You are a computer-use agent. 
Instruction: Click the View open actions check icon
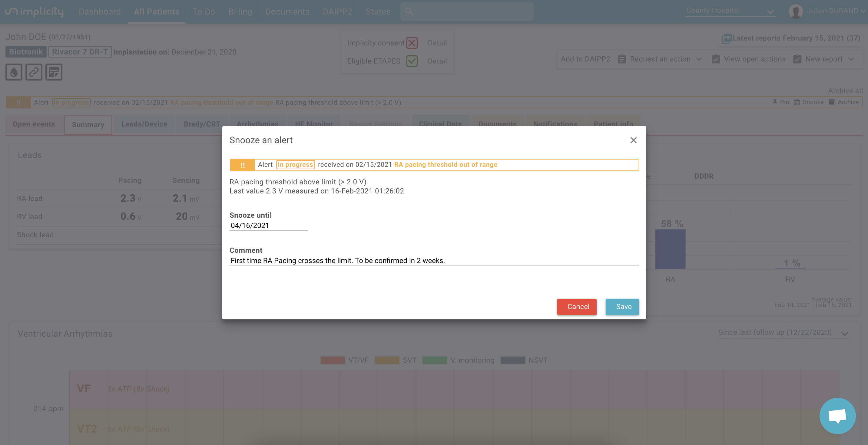point(716,59)
